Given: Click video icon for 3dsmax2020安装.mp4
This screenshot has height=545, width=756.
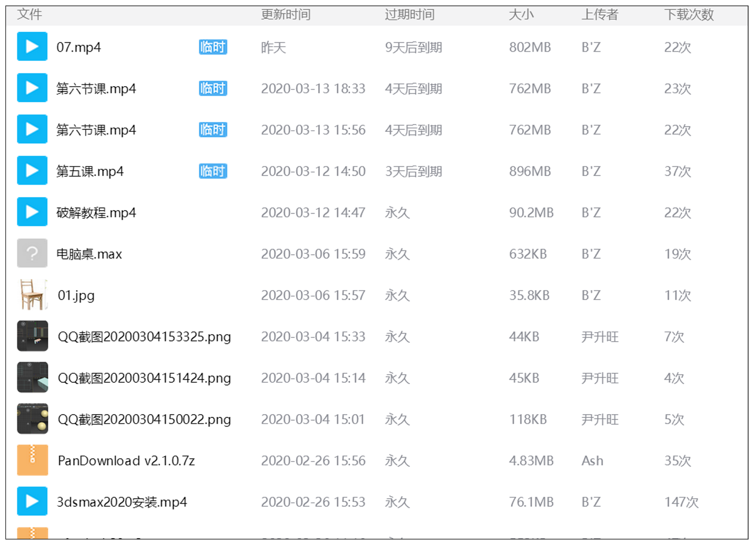Looking at the screenshot, I should (32, 501).
